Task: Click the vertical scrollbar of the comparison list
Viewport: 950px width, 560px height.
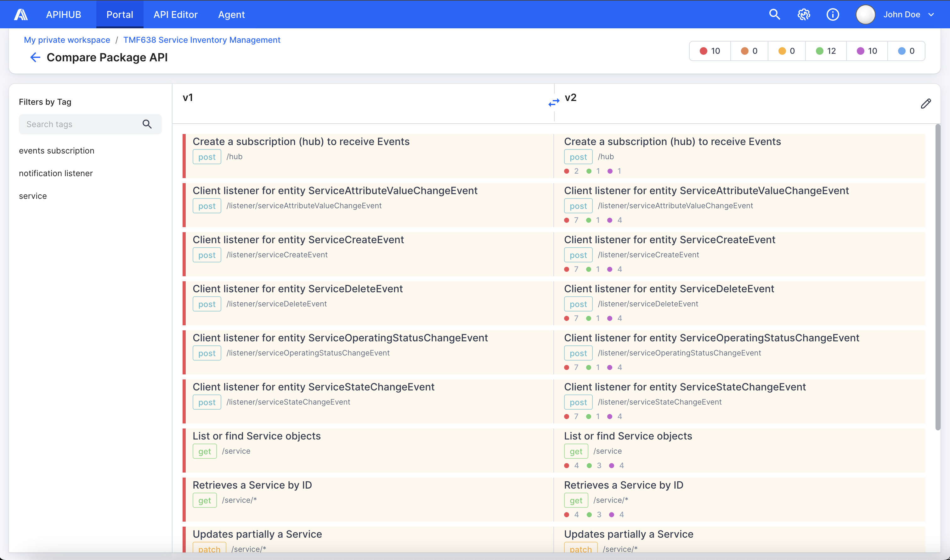Action: click(937, 277)
